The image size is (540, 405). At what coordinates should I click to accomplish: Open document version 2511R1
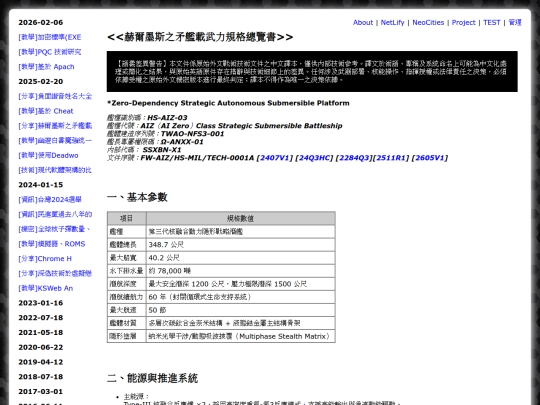[x=391, y=158]
